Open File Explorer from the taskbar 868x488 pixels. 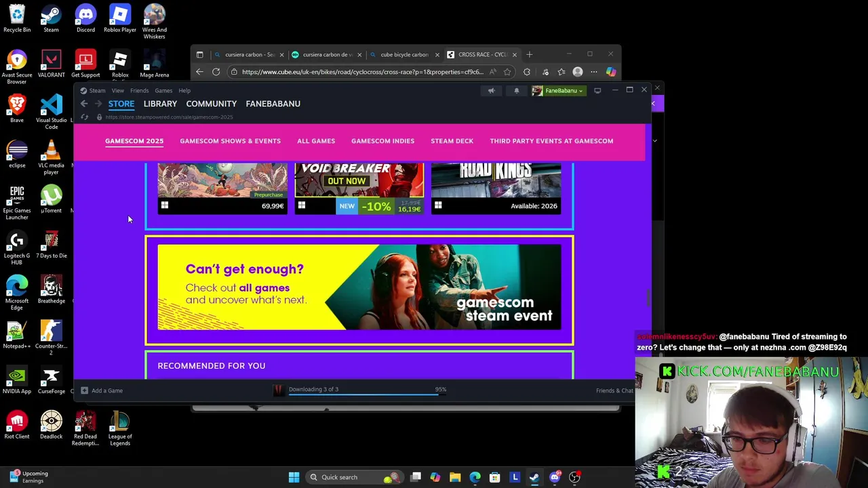[455, 477]
